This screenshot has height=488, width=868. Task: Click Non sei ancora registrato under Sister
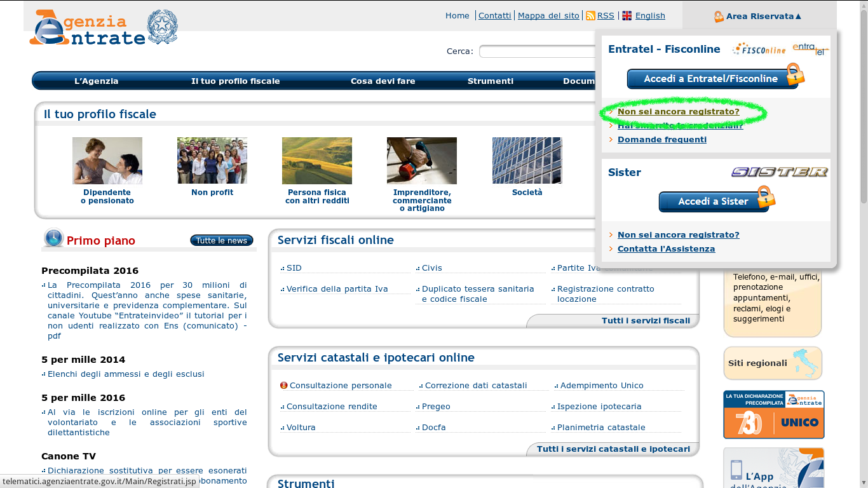[679, 235]
